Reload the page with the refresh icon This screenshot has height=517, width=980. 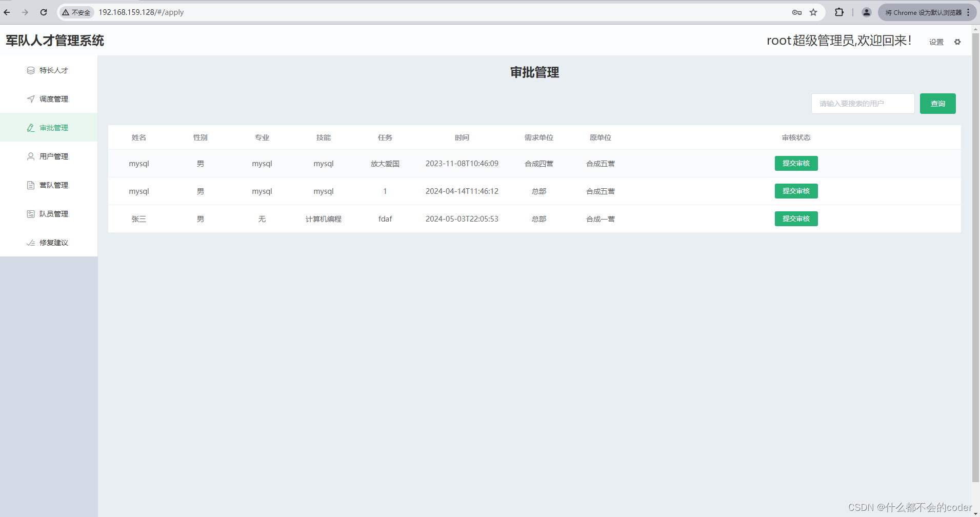tap(44, 12)
